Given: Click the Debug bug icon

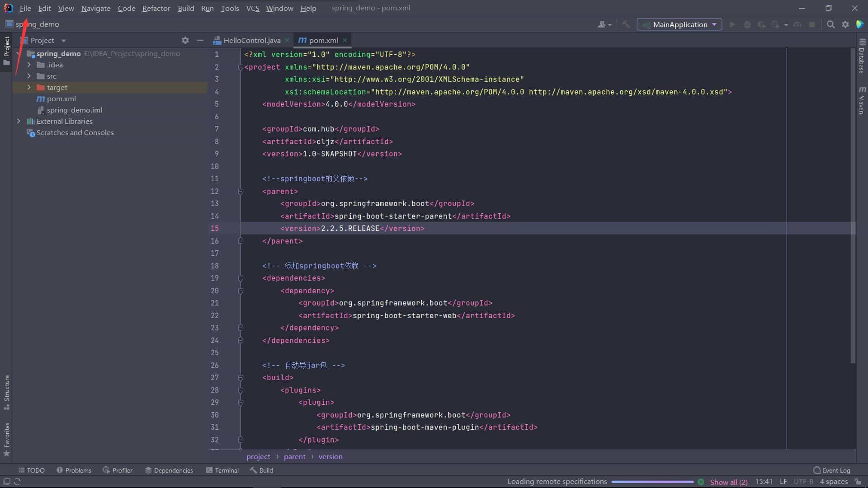Looking at the screenshot, I should pos(747,24).
